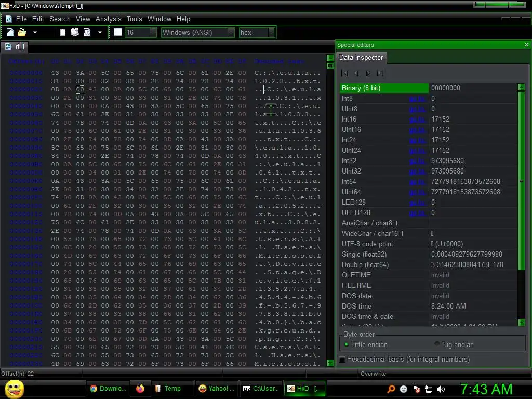This screenshot has width=532, height=399.
Task: Click the orange search tray icon
Action: (x=391, y=389)
